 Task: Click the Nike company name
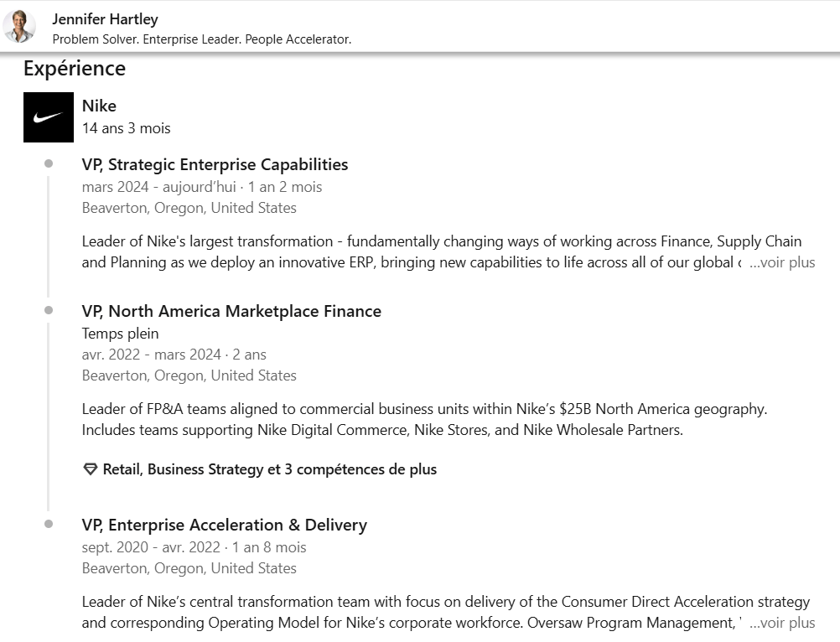(99, 106)
